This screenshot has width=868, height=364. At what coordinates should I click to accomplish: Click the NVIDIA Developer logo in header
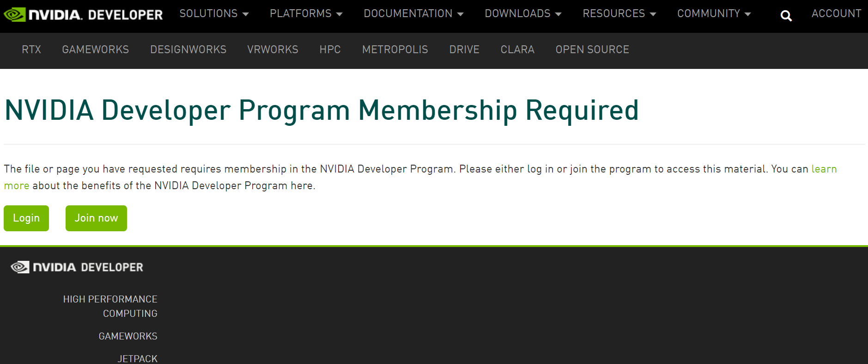coord(83,14)
